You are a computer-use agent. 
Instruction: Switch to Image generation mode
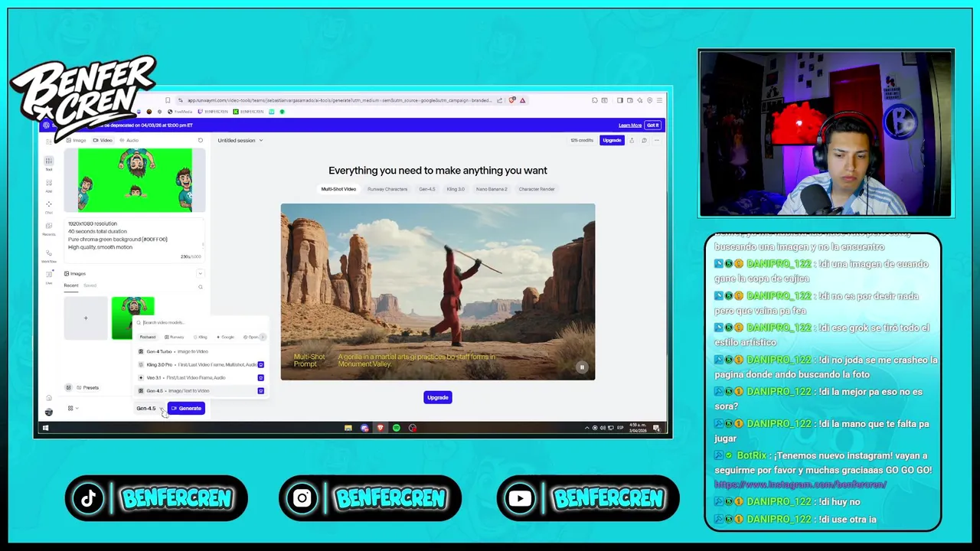coord(77,140)
